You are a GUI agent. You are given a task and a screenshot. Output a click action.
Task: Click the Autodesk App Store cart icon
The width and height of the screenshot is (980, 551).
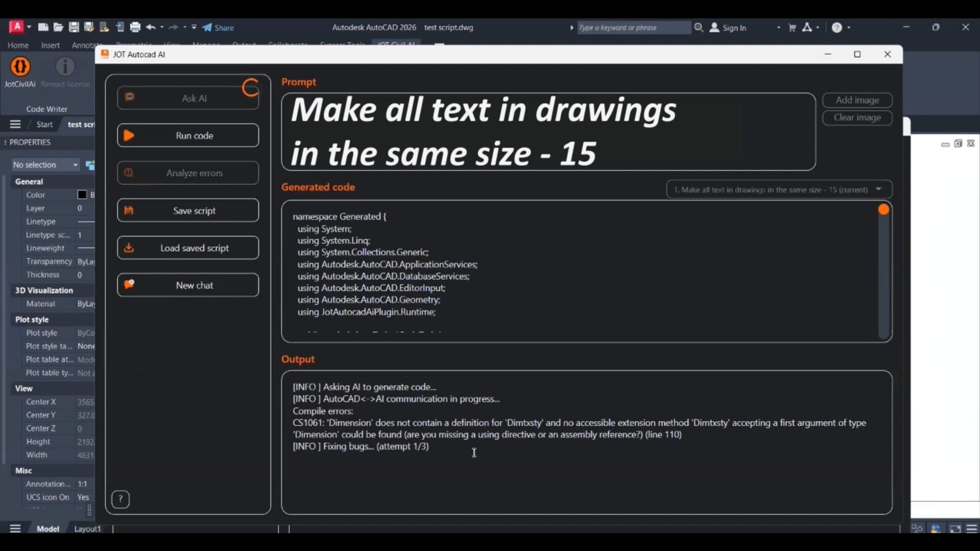(x=792, y=28)
